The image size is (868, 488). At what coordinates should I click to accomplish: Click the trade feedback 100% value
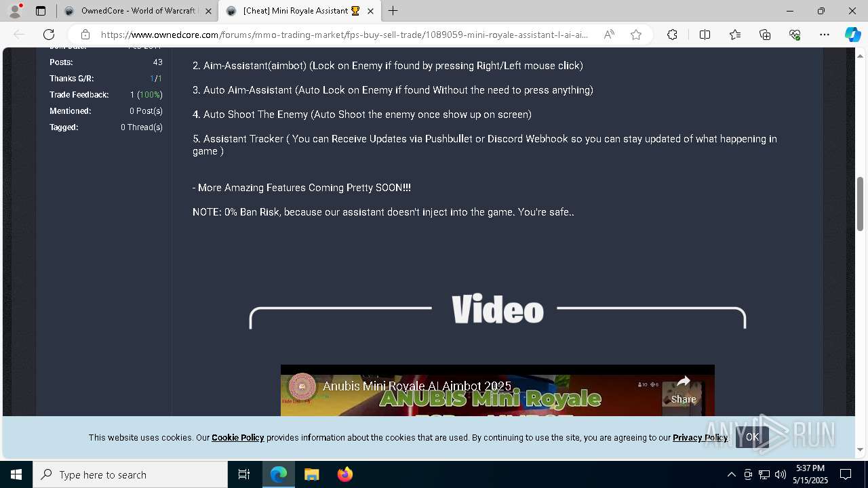[151, 95]
